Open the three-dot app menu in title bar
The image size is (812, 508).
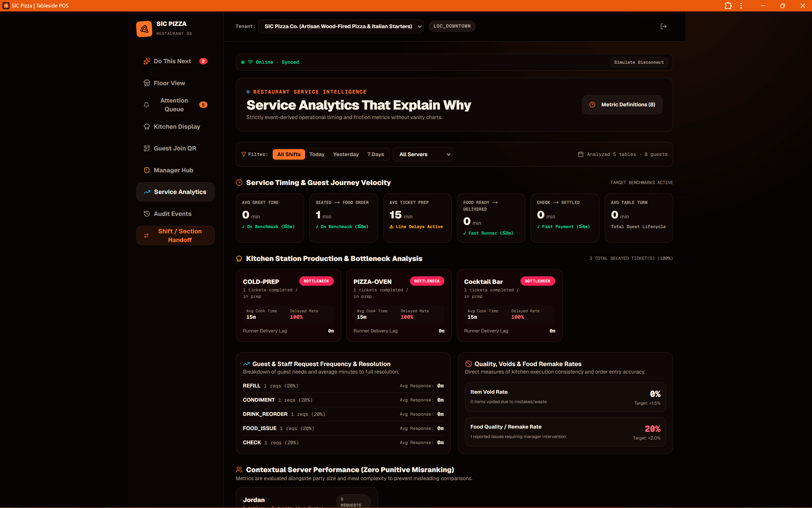[741, 6]
